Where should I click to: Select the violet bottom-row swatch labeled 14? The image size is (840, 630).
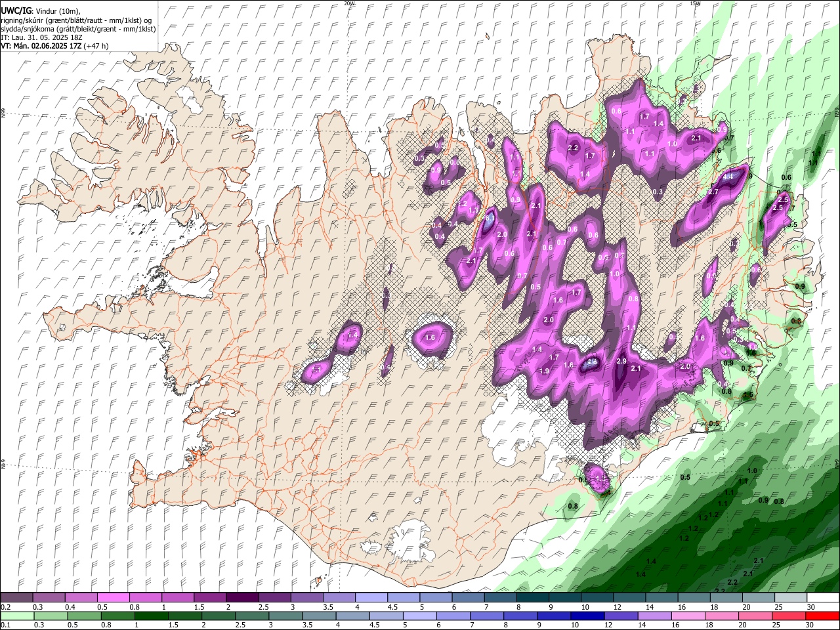[655, 616]
